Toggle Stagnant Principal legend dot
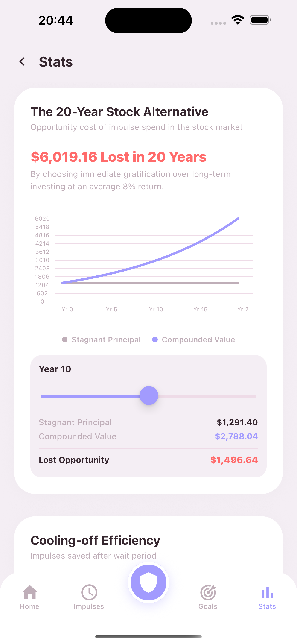Screen dimensions: 297x644 click(x=65, y=340)
